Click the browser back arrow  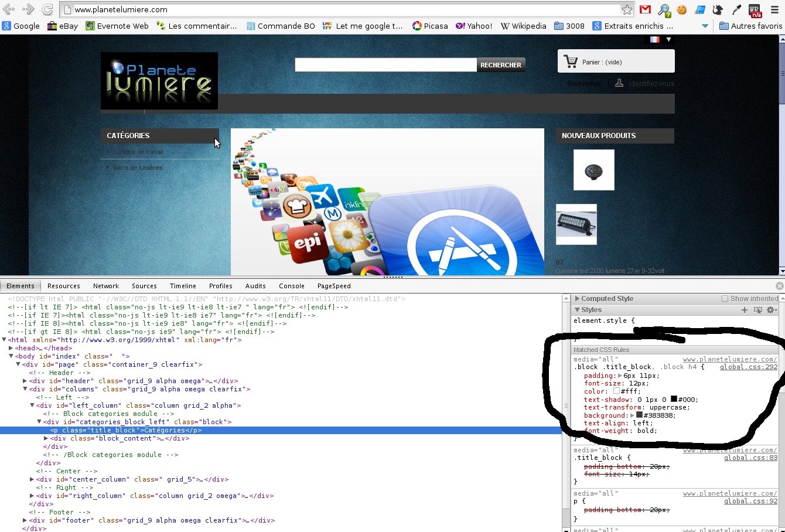9,9
